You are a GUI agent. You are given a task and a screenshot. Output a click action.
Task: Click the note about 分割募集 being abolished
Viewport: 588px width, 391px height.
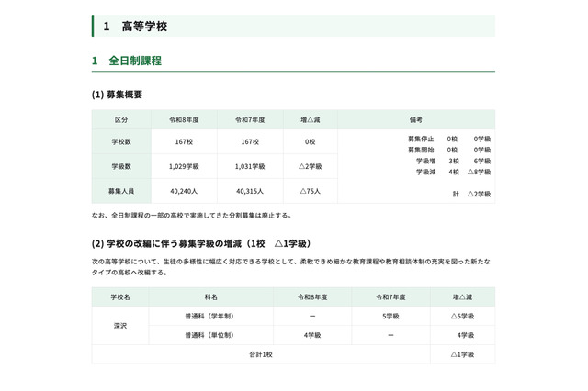click(192, 216)
